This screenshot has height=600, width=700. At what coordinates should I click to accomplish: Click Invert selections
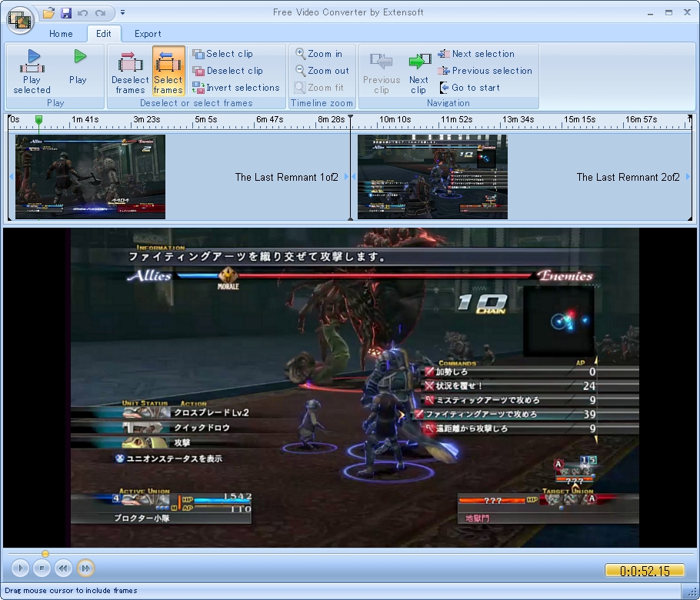click(x=236, y=88)
